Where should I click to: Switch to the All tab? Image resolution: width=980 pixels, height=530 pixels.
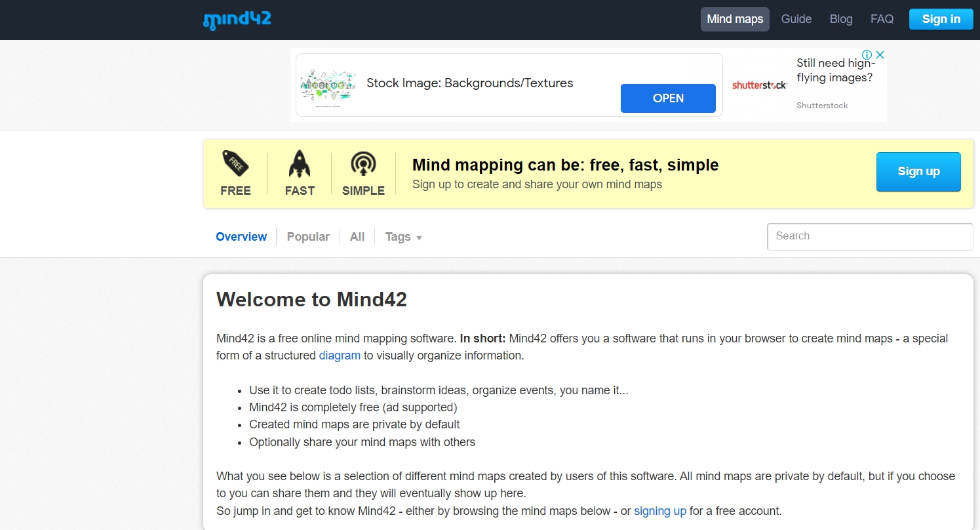357,237
